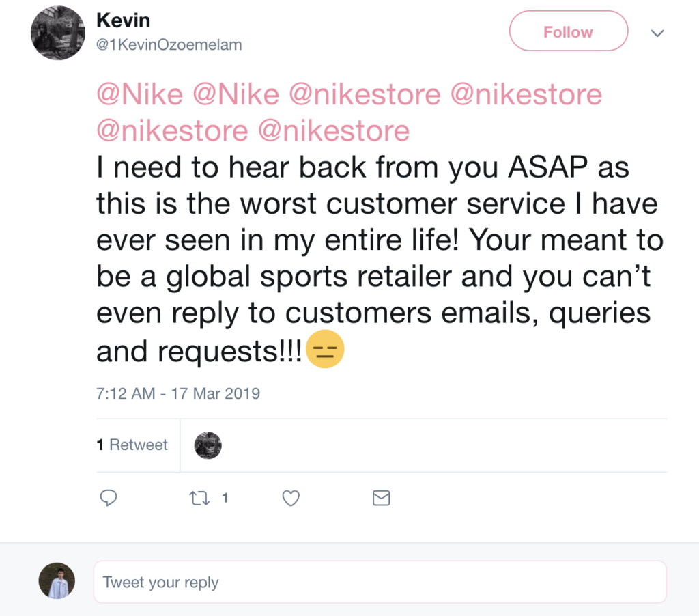
Task: Open the 7:12 AM - 17 Mar 2019 timestamp
Action: click(178, 394)
